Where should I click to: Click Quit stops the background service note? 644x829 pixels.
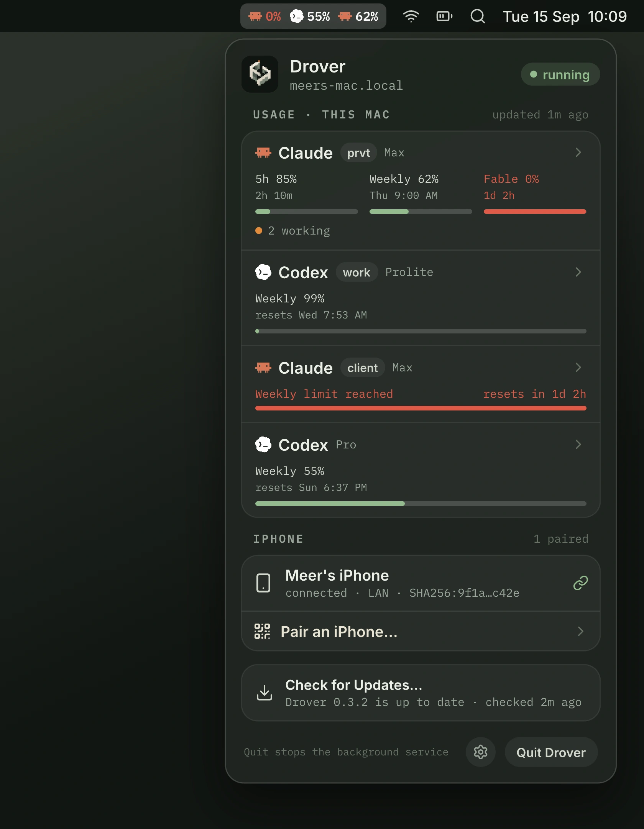346,752
